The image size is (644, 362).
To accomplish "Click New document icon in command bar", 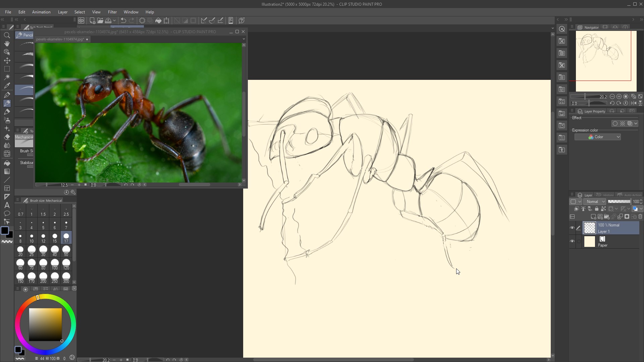I will 92,20.
